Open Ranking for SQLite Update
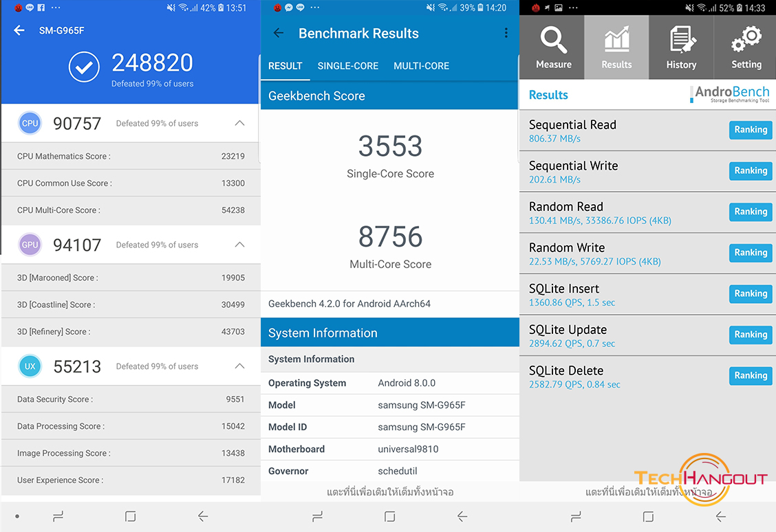 (x=751, y=335)
